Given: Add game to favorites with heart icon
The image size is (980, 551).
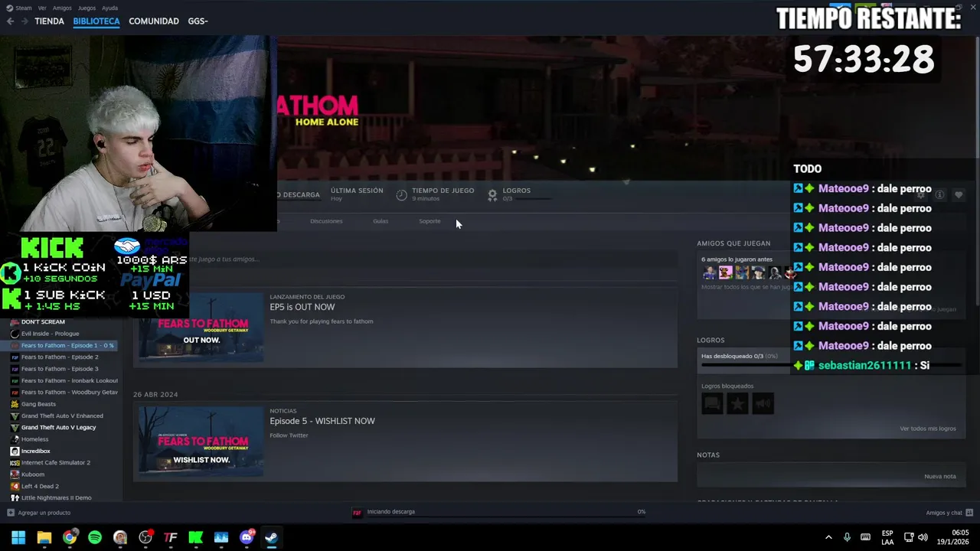Looking at the screenshot, I should 958,195.
